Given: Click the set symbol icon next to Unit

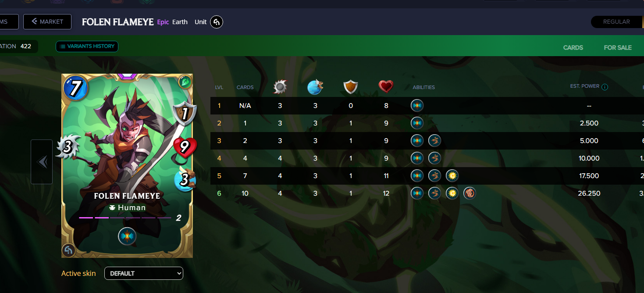Looking at the screenshot, I should click(217, 22).
